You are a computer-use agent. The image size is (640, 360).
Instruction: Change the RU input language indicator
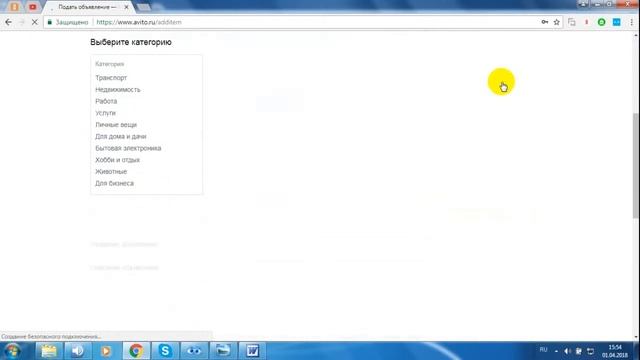pyautogui.click(x=543, y=350)
